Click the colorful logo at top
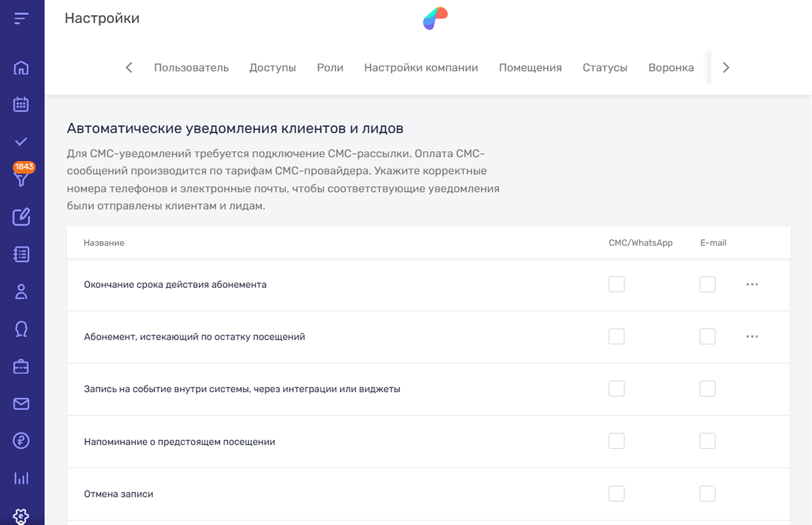Viewport: 812px width, 525px height. [x=435, y=18]
